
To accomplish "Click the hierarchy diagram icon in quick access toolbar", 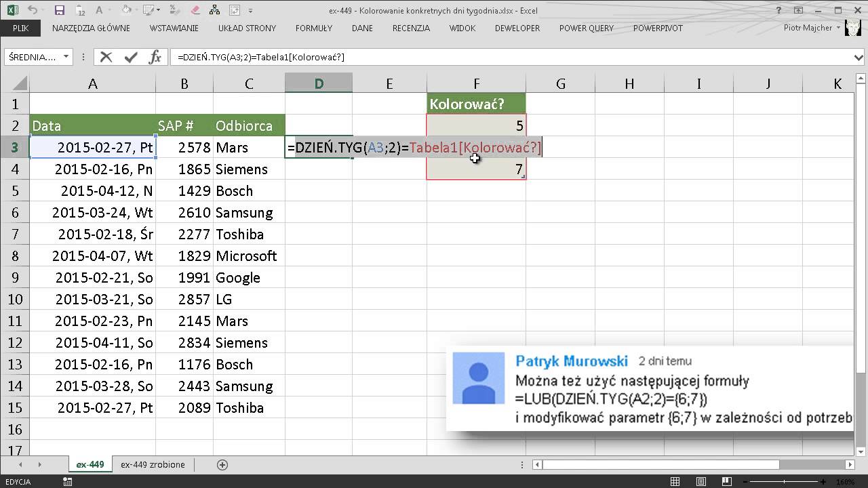I will coord(216,10).
